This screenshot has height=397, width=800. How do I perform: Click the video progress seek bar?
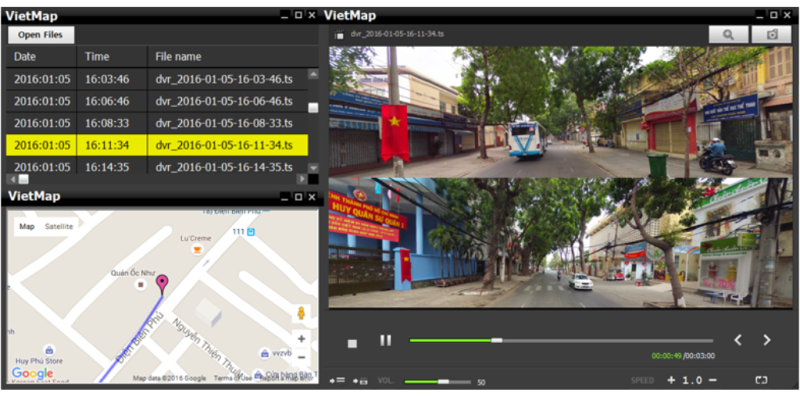(x=561, y=340)
